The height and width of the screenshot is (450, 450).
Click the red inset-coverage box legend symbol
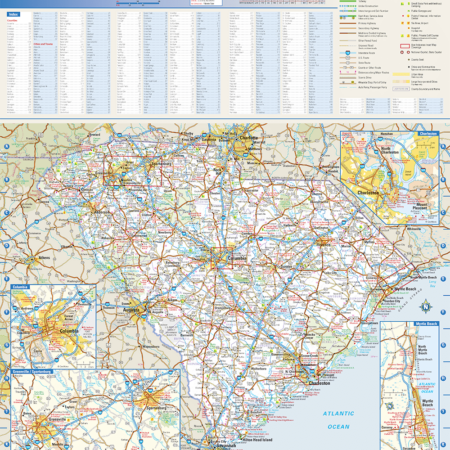[405, 46]
